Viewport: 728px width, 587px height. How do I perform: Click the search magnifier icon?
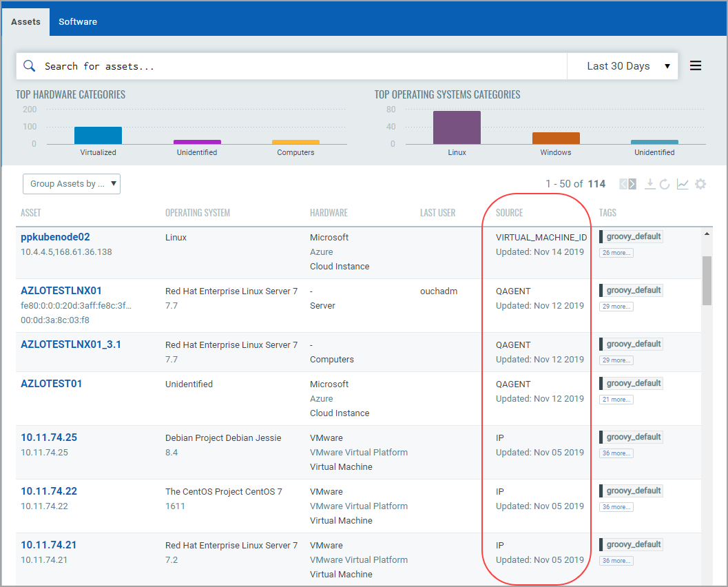coord(29,66)
